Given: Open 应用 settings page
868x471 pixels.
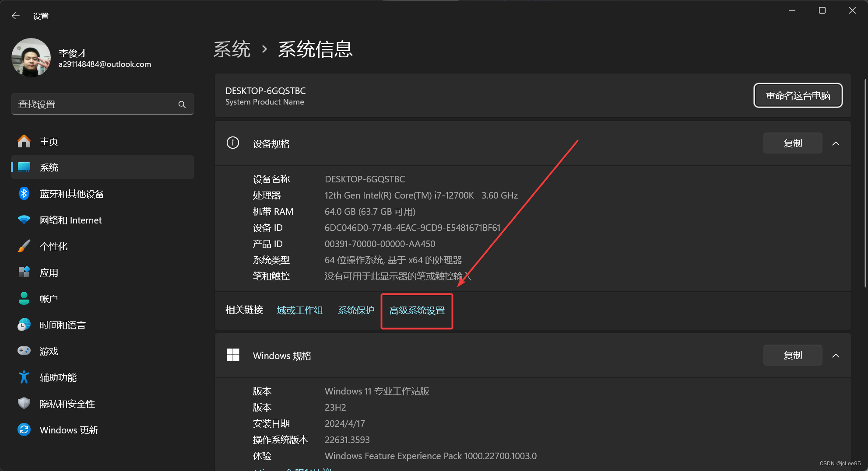Looking at the screenshot, I should (102, 272).
